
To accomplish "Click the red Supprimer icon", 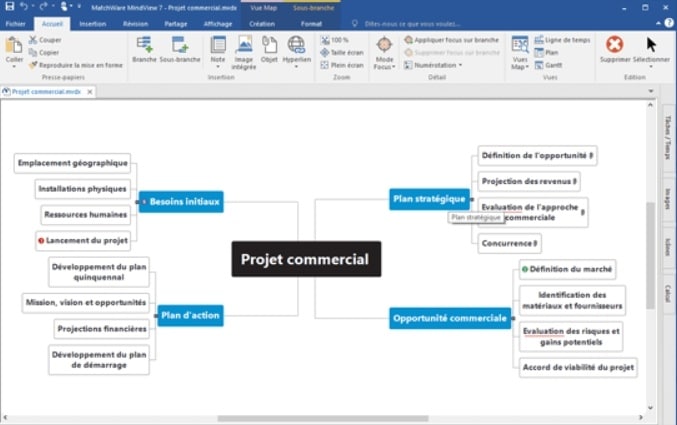I will pos(614,44).
